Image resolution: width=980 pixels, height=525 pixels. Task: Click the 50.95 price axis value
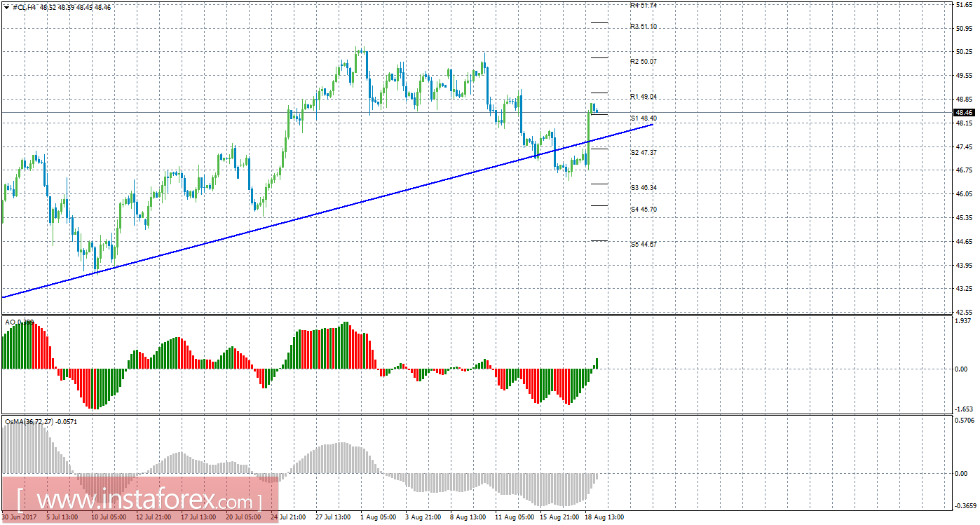pos(964,29)
